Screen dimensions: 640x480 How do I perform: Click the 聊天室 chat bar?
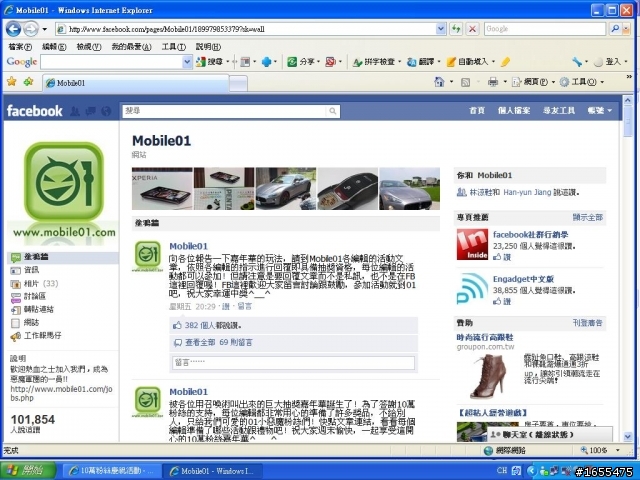[x=549, y=434]
